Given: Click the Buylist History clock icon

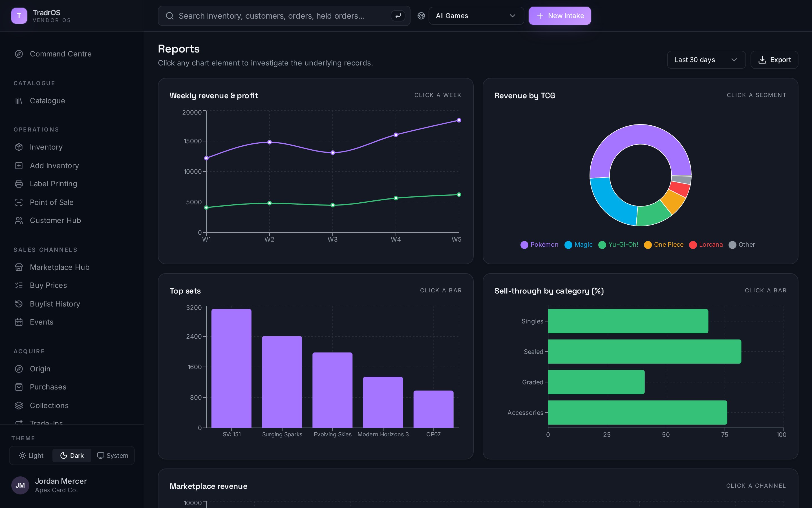Looking at the screenshot, I should (x=19, y=304).
